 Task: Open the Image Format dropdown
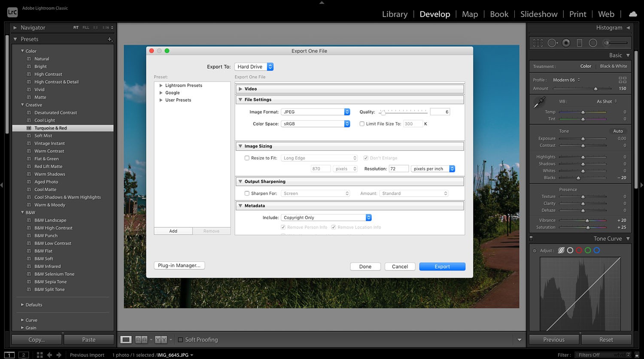(315, 112)
